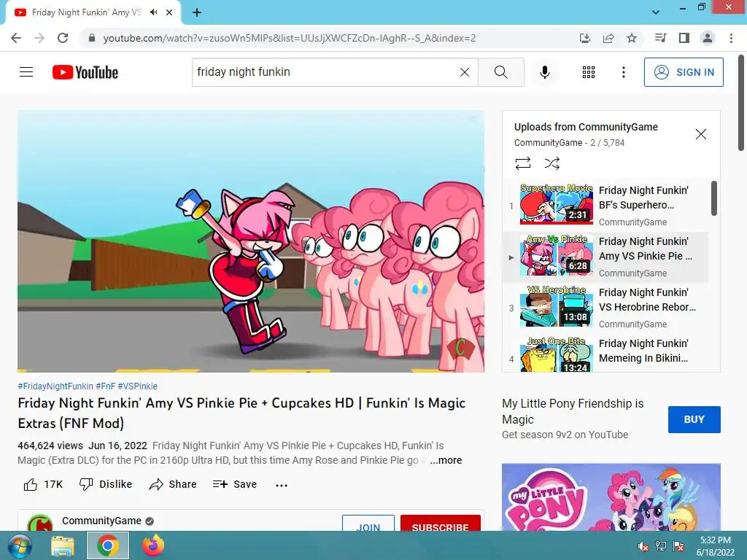The height and width of the screenshot is (560, 747).
Task: Click the video player
Action: coord(251,241)
